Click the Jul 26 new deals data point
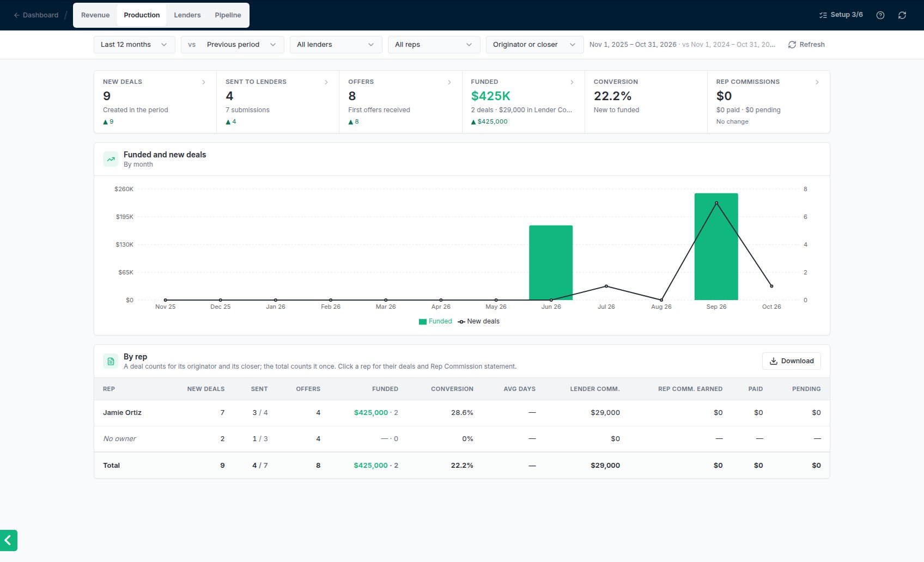The image size is (924, 562). [x=606, y=286]
